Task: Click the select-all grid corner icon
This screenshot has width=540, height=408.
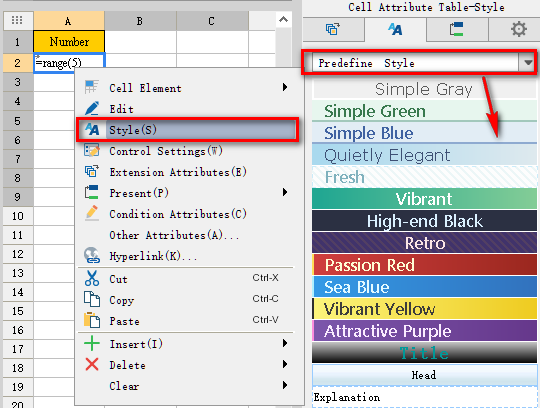Action: 18,20
